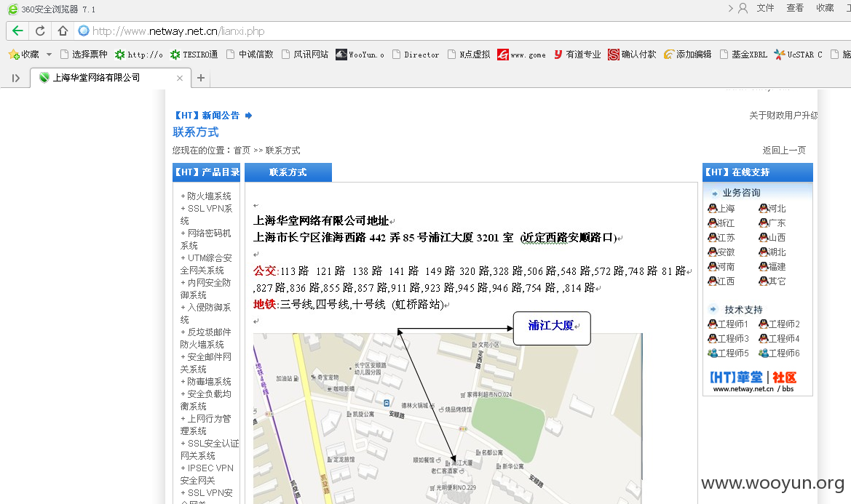Open the 选择票种 bookmark
This screenshot has width=851, height=504.
[x=84, y=55]
